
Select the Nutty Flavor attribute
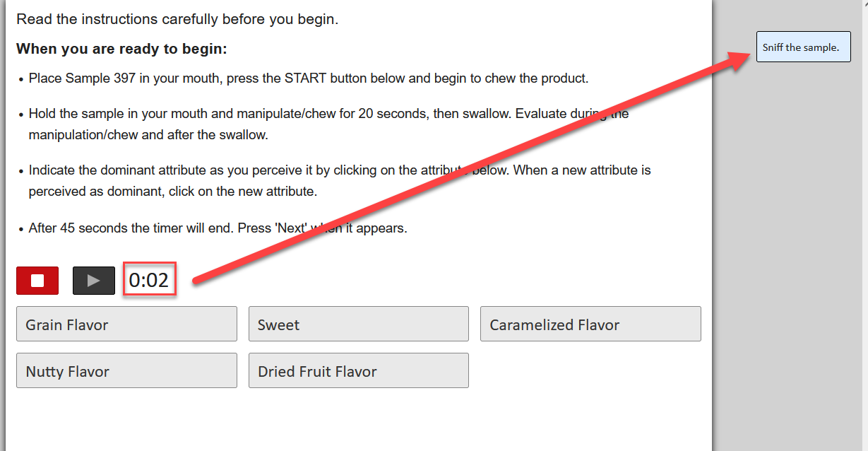[126, 371]
